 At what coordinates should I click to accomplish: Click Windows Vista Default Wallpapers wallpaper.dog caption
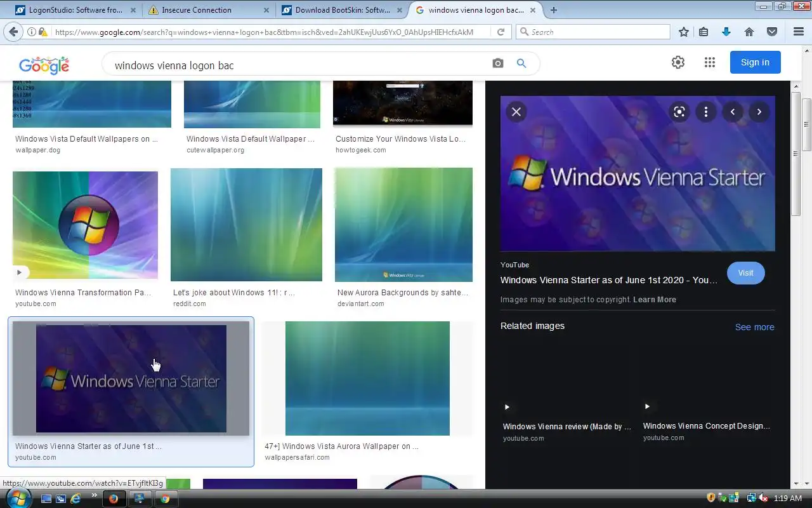tap(86, 139)
